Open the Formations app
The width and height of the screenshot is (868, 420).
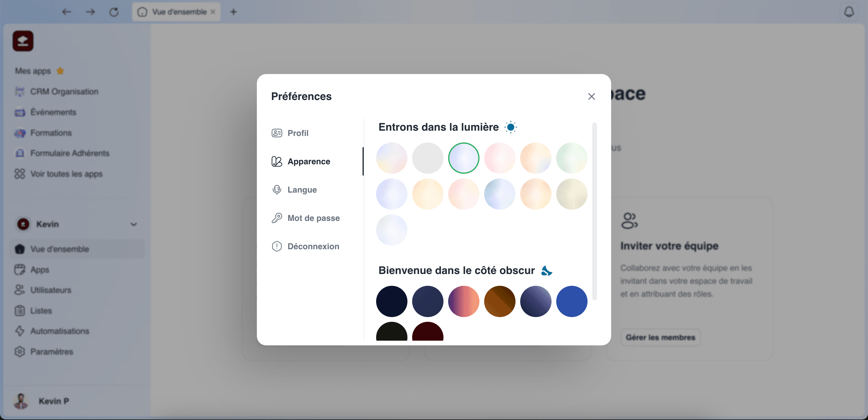(43, 133)
